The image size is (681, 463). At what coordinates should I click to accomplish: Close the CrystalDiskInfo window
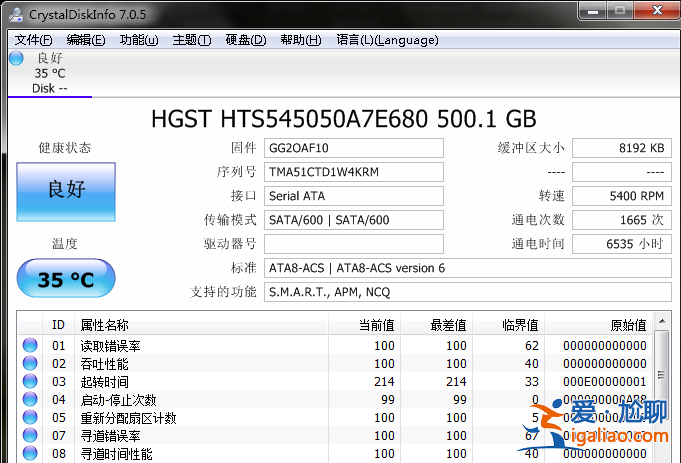(657, 10)
